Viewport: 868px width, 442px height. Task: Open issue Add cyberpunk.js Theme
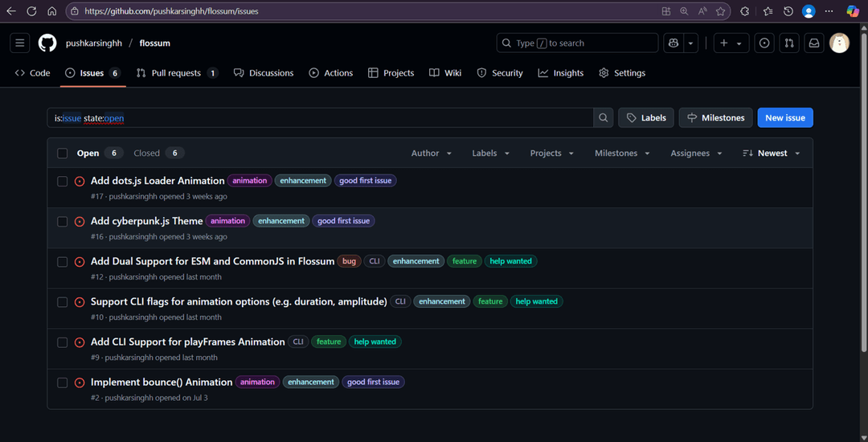click(x=147, y=221)
